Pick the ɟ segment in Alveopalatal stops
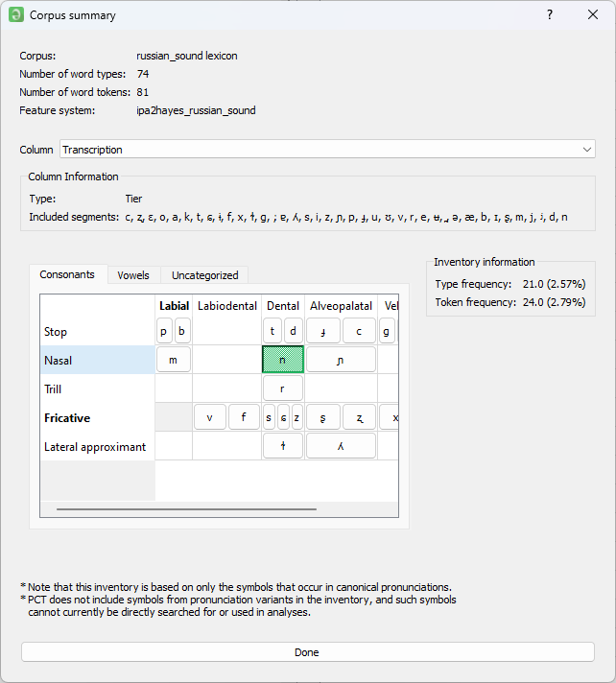The image size is (616, 683). (x=322, y=331)
